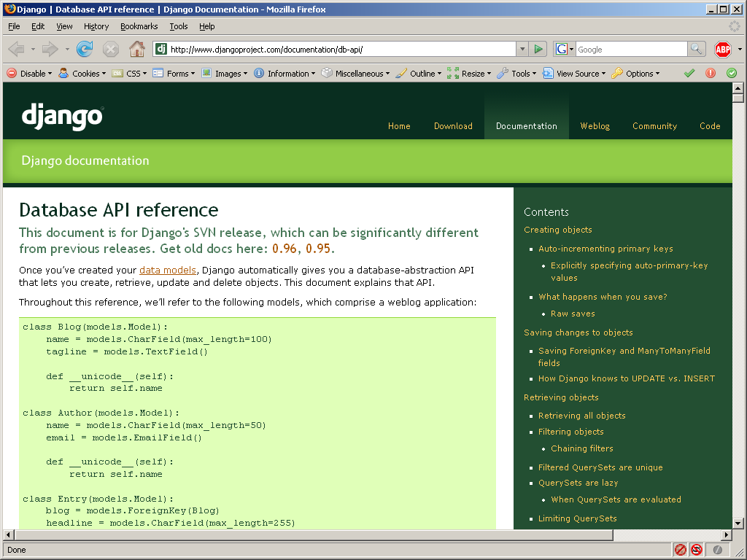Click the gray slashed circle status bar icon
This screenshot has width=747, height=560.
(x=718, y=550)
